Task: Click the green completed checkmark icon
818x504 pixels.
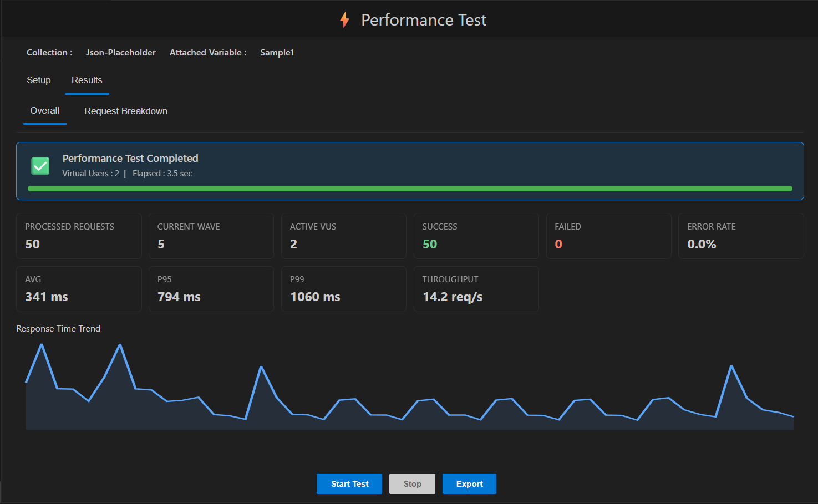Action: [x=40, y=166]
